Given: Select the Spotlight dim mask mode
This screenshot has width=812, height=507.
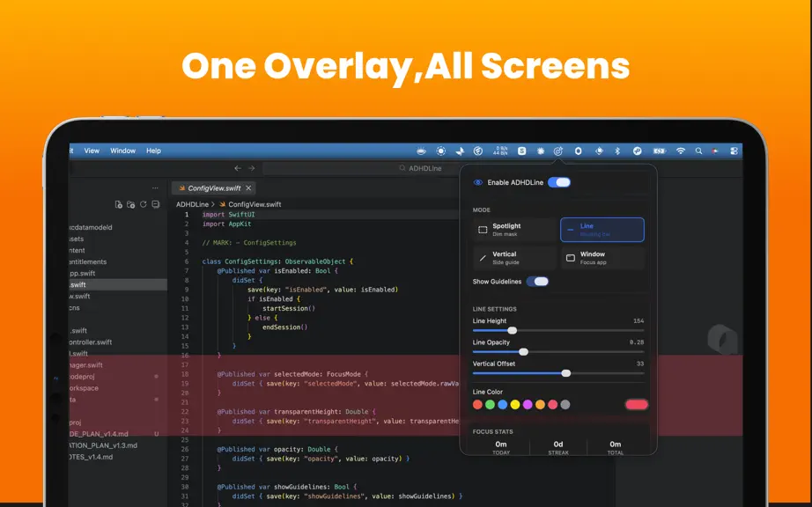Looking at the screenshot, I should point(514,230).
